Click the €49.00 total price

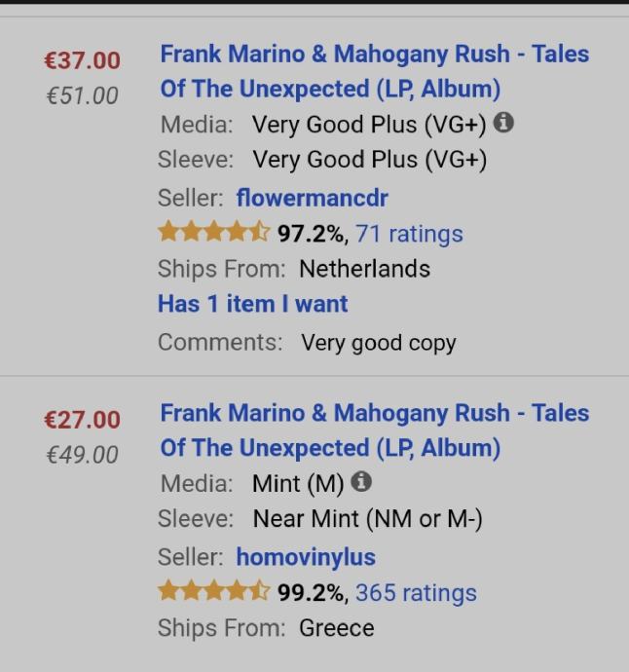(82, 455)
